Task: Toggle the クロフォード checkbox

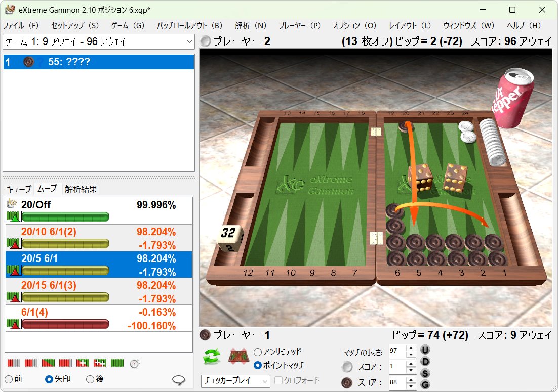Action: pyautogui.click(x=278, y=380)
